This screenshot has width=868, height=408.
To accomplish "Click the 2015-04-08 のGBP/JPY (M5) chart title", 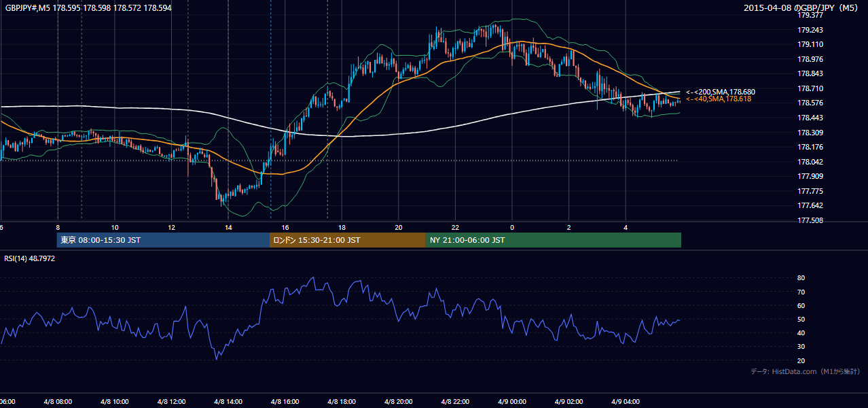I will tap(802, 7).
